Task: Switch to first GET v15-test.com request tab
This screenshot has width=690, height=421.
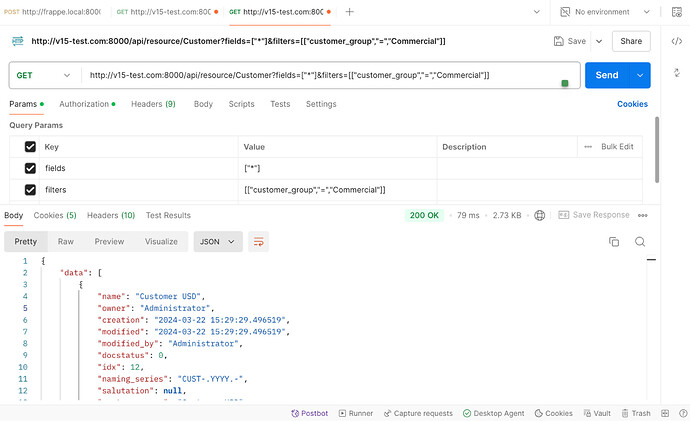Action: click(167, 12)
